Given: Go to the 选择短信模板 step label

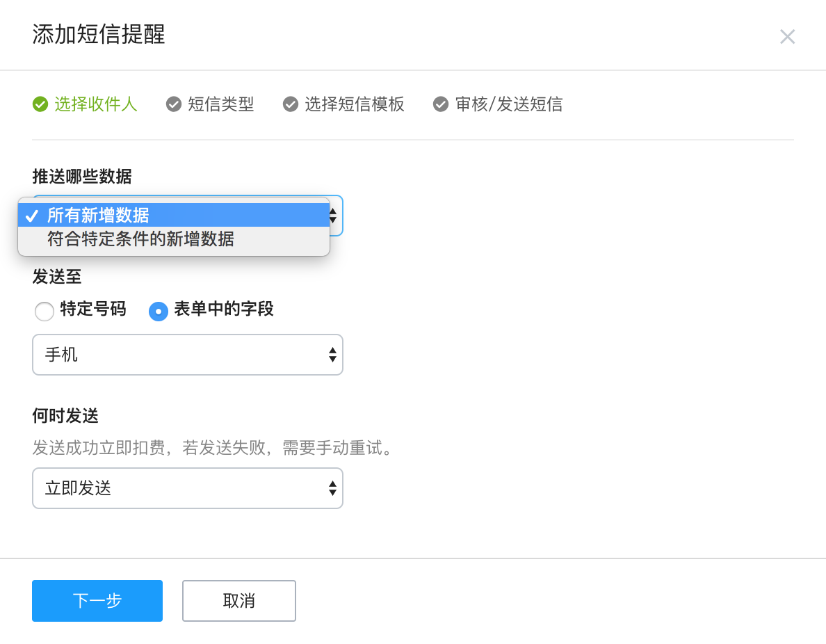Looking at the screenshot, I should pos(354,104).
